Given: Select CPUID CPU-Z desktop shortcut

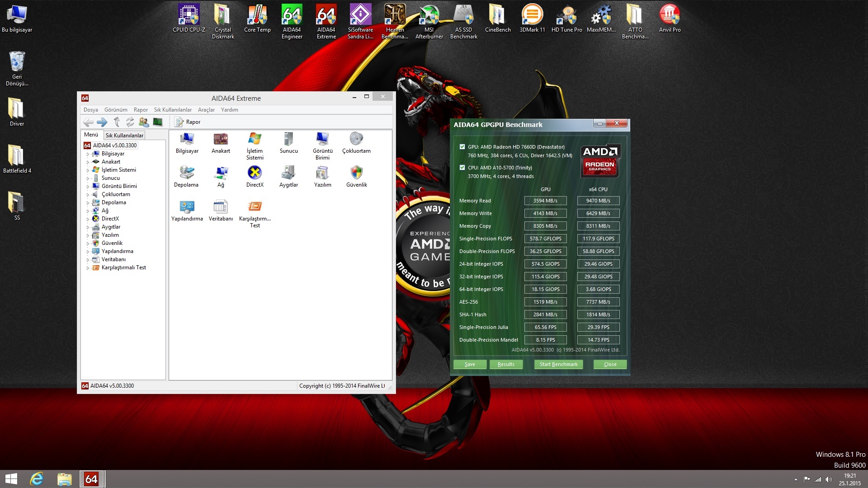Looking at the screenshot, I should point(189,19).
